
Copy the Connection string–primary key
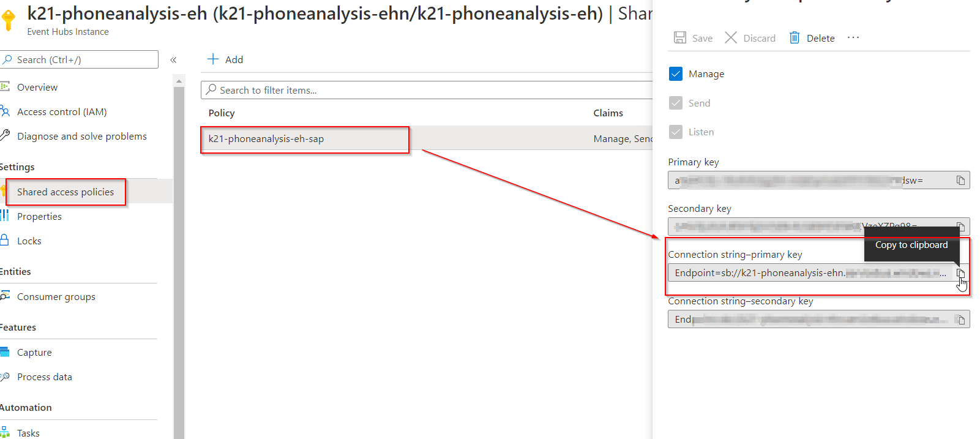point(960,273)
